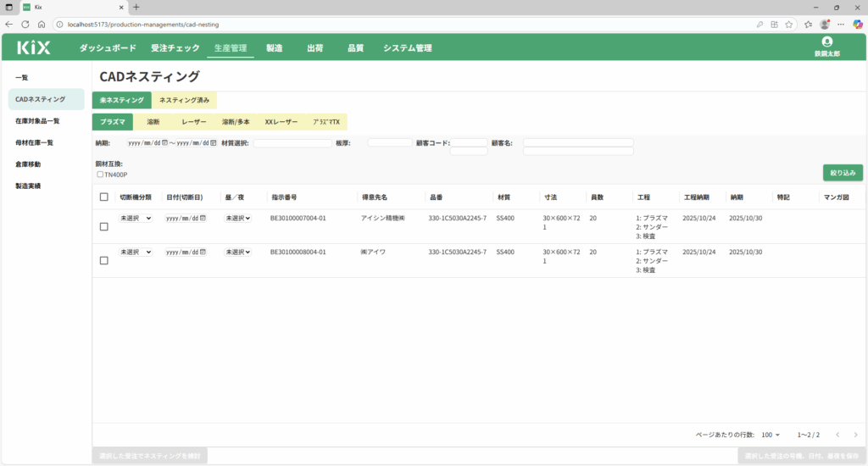Image resolution: width=868 pixels, height=466 pixels.
Task: Open calendar picker on 納期 end date
Action: [214, 143]
